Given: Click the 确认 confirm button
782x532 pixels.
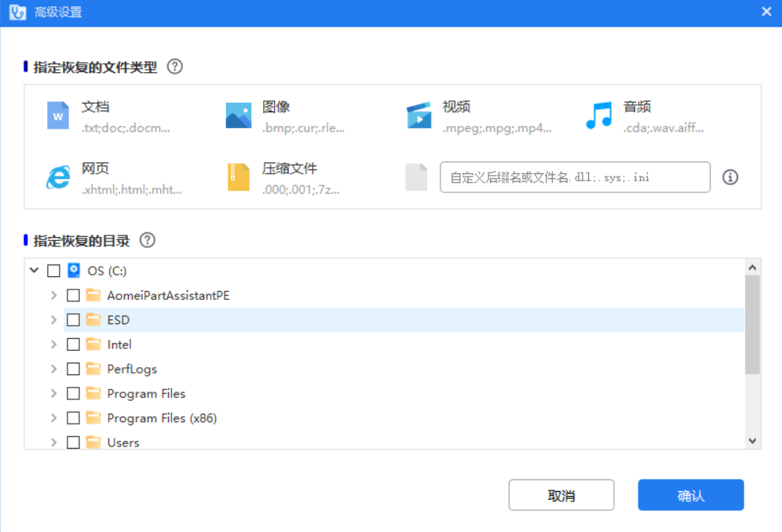Looking at the screenshot, I should 690,494.
